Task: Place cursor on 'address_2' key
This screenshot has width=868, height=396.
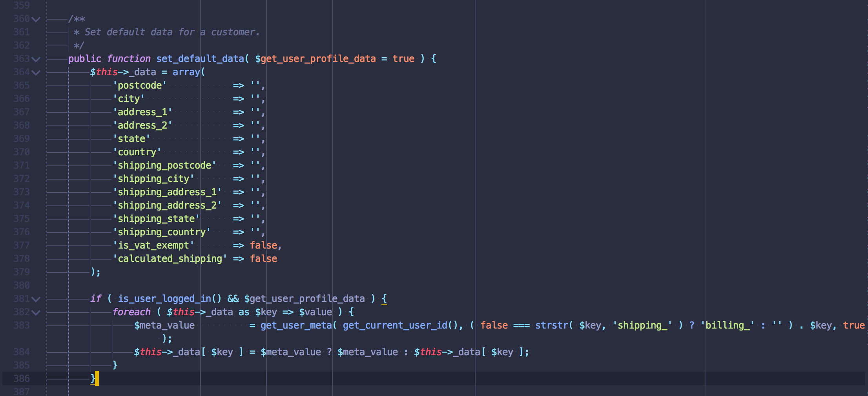Action: click(142, 125)
